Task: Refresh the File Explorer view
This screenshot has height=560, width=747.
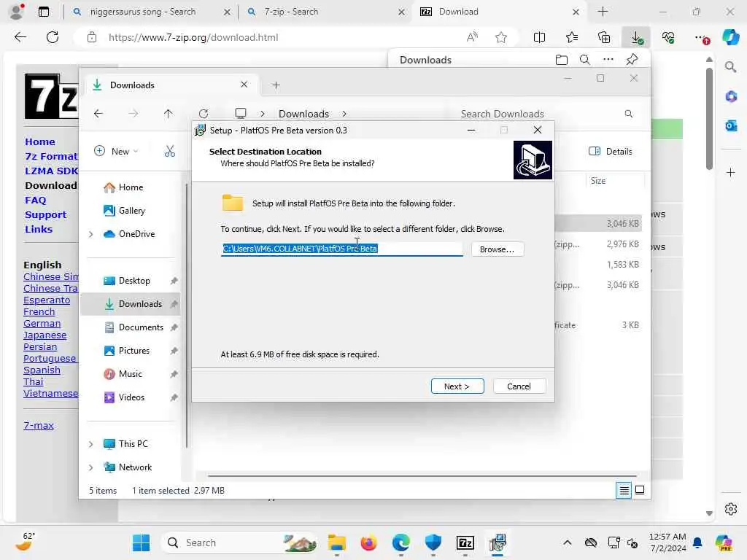Action: (204, 113)
